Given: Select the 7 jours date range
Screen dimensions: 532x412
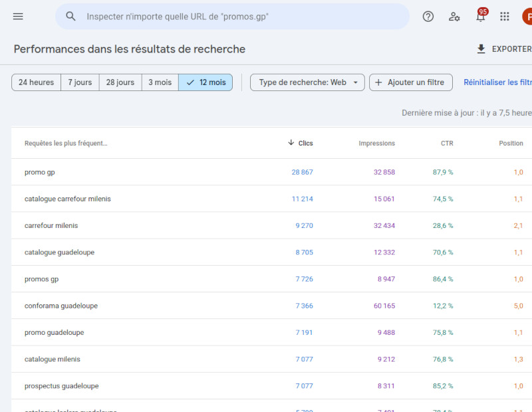Looking at the screenshot, I should pos(80,82).
